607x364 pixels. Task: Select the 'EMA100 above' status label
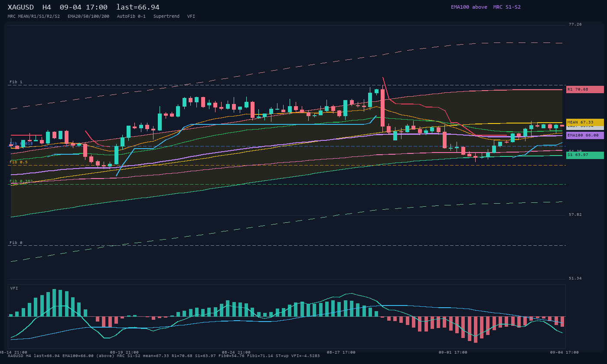469,7
